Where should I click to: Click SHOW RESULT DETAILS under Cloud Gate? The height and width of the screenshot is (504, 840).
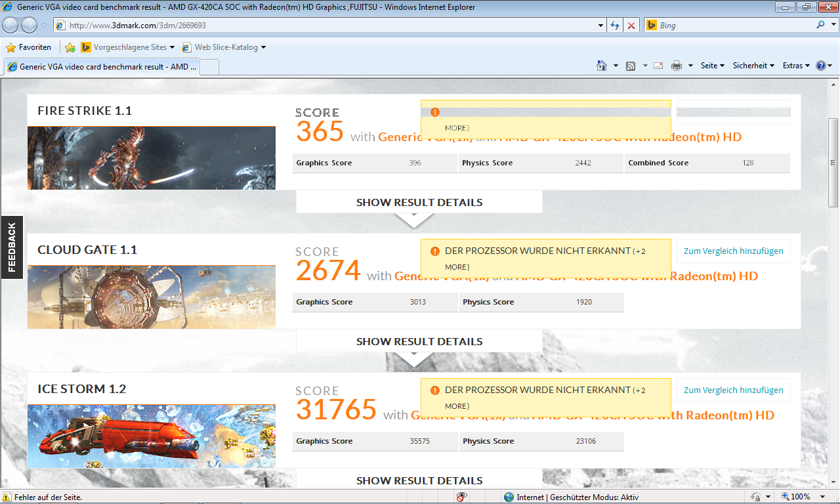419,341
